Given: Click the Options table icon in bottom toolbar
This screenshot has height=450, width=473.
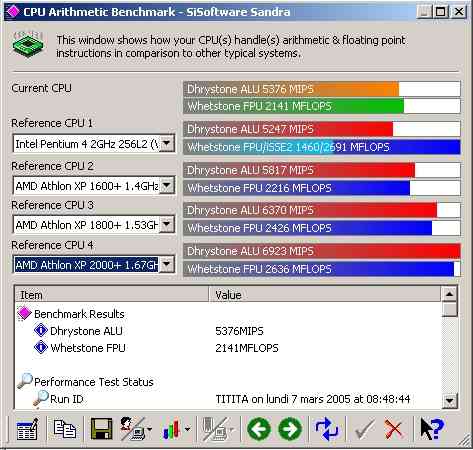Looking at the screenshot, I should point(27,429).
